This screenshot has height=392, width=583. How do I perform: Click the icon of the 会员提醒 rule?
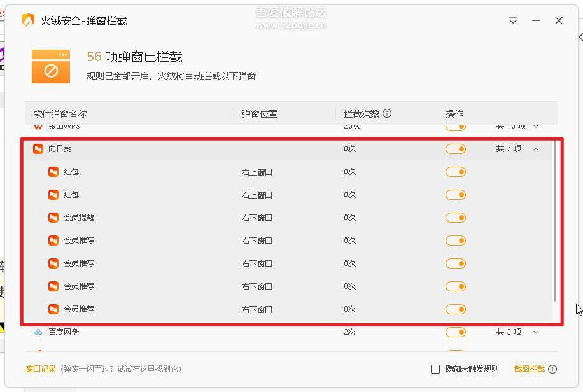click(x=53, y=218)
